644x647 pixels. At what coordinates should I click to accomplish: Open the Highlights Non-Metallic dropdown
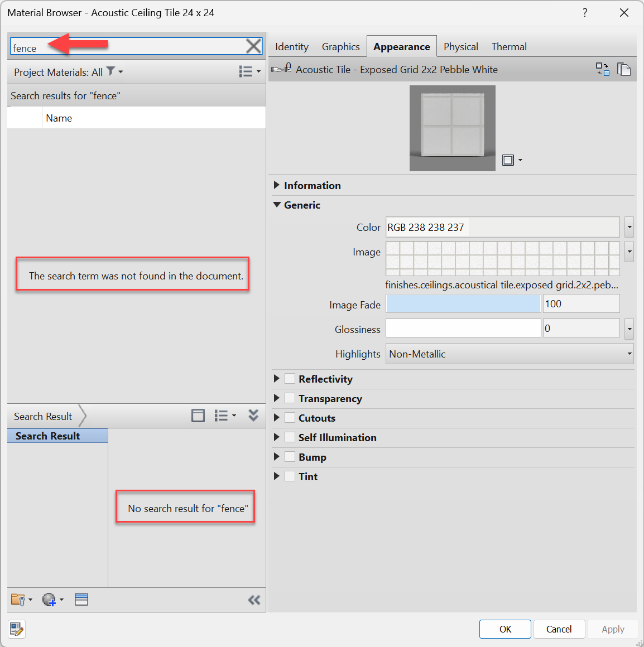(x=628, y=354)
